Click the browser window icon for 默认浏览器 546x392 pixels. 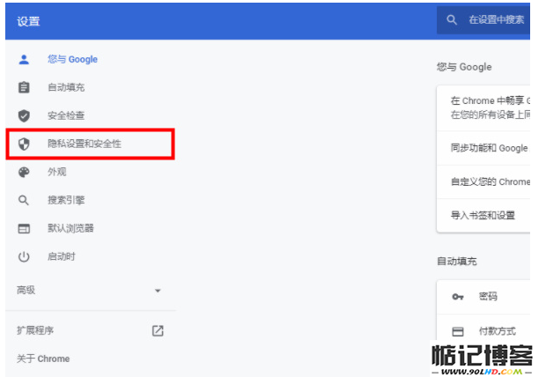[x=24, y=228]
